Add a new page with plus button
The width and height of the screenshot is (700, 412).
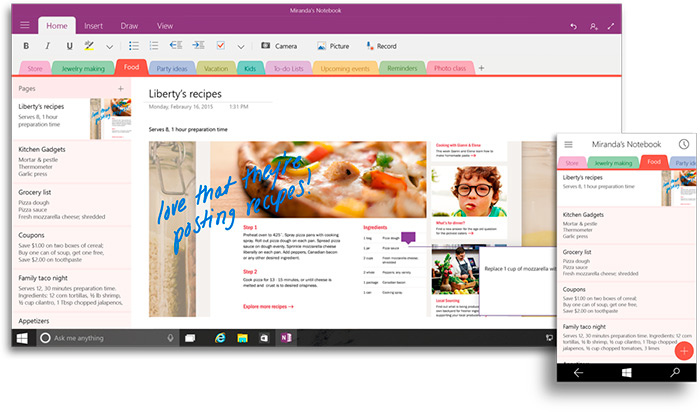(x=120, y=89)
